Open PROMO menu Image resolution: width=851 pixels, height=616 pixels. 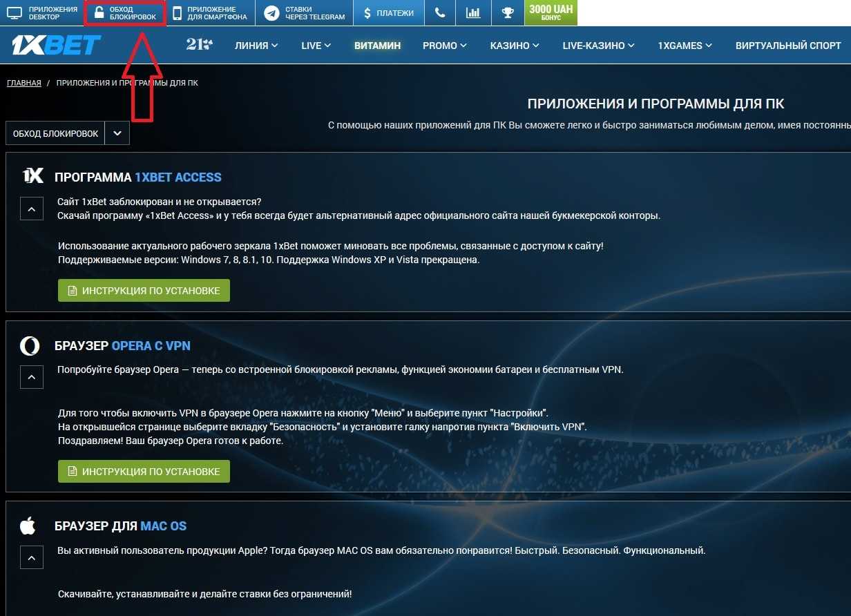coord(445,46)
